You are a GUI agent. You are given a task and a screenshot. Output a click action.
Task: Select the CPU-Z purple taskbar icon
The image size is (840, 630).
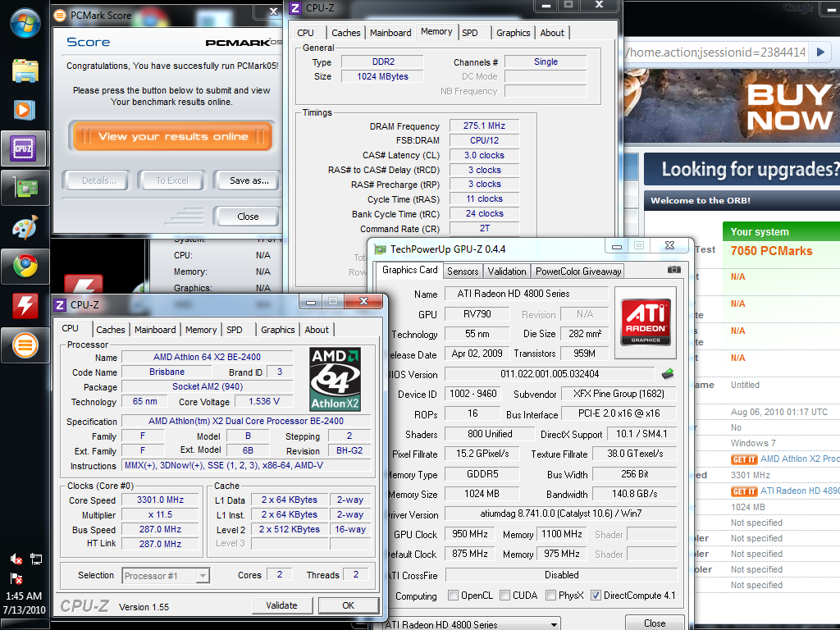[23, 148]
